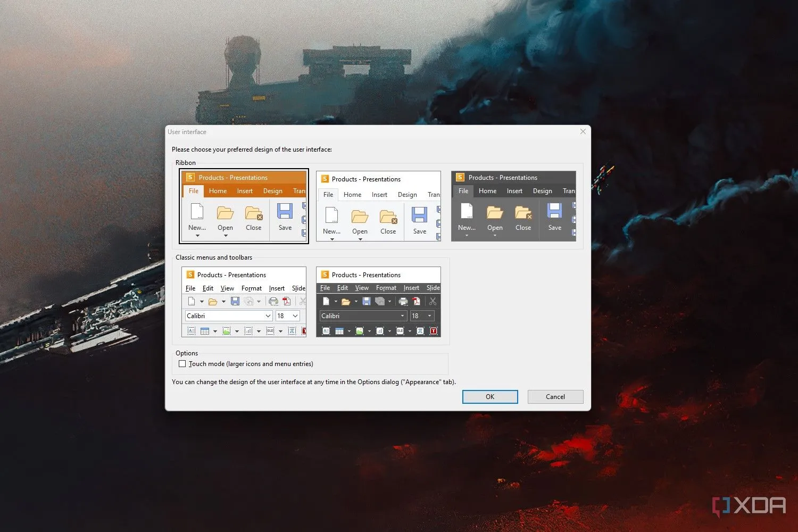Image resolution: width=798 pixels, height=532 pixels.
Task: Choose the white ribbon design by its title bar
Action: coord(378,179)
